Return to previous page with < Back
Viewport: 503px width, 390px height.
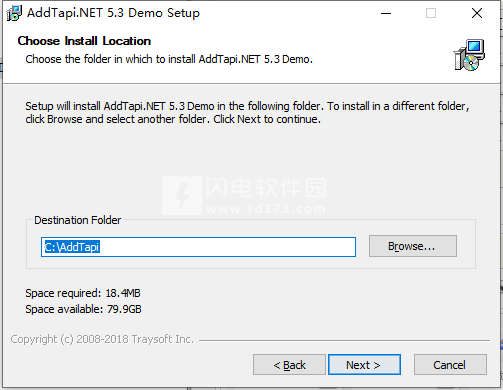click(289, 365)
